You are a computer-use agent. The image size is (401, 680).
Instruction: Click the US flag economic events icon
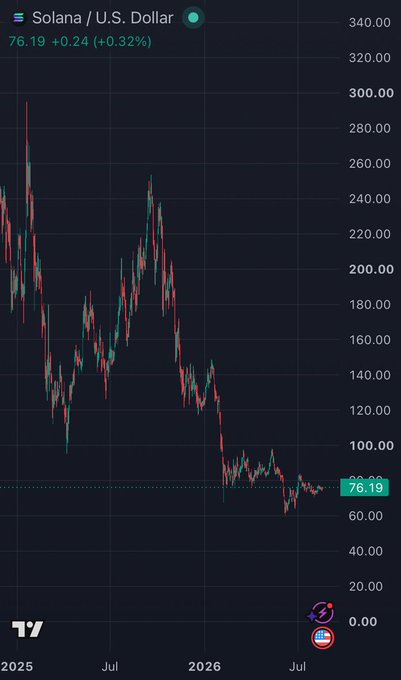coord(323,638)
